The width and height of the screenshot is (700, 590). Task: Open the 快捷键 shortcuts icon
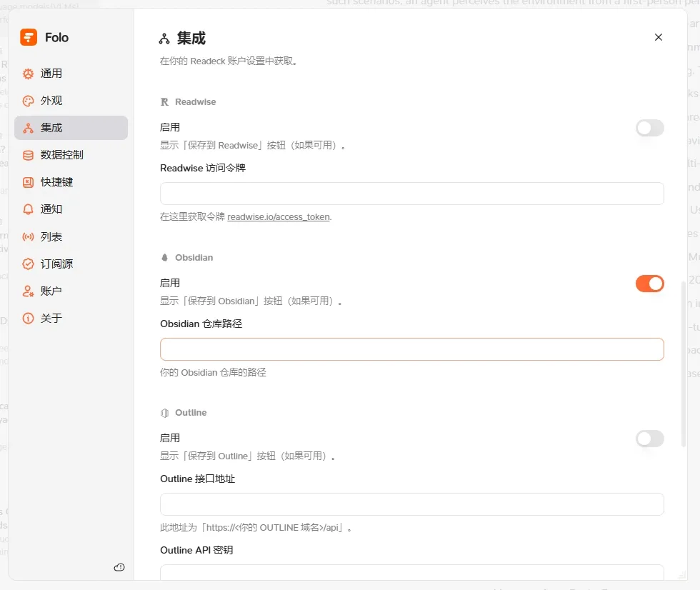click(x=28, y=183)
